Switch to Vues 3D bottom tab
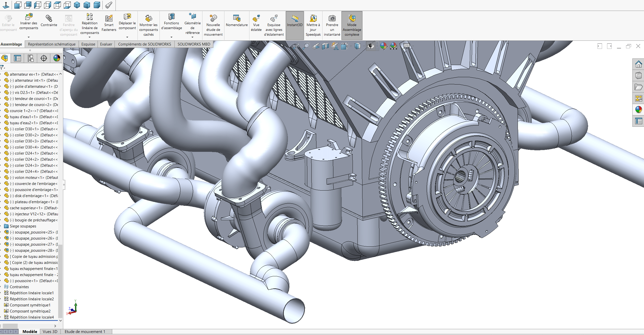Image resolution: width=644 pixels, height=335 pixels. [50, 332]
